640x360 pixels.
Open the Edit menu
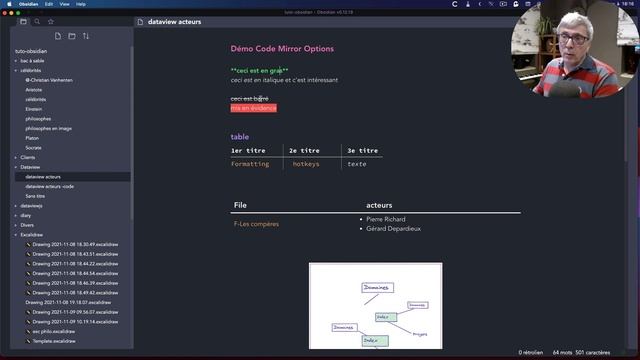[x=49, y=4]
